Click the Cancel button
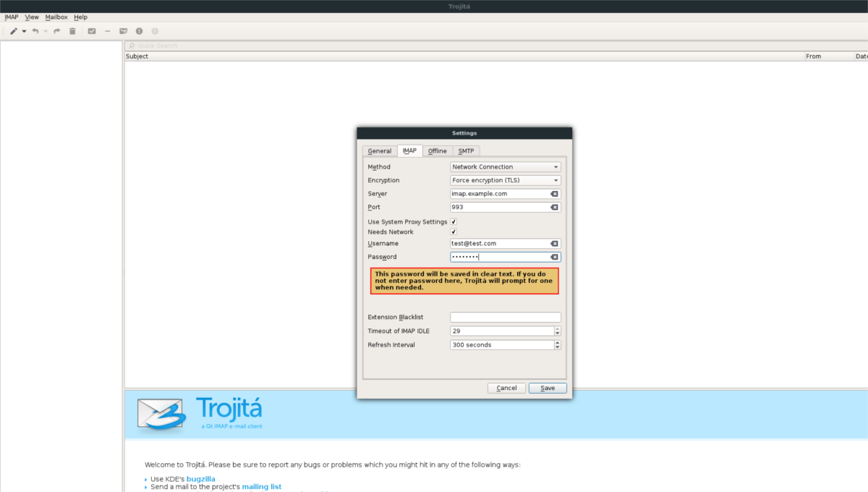The width and height of the screenshot is (868, 492). coord(506,388)
